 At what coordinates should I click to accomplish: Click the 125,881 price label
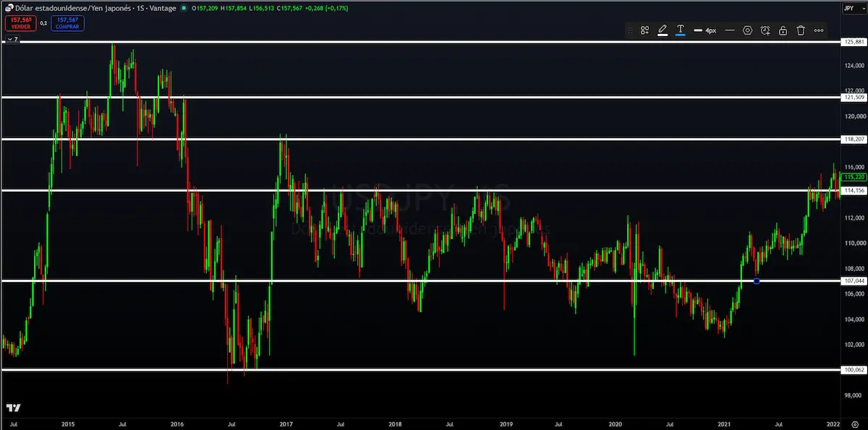854,42
